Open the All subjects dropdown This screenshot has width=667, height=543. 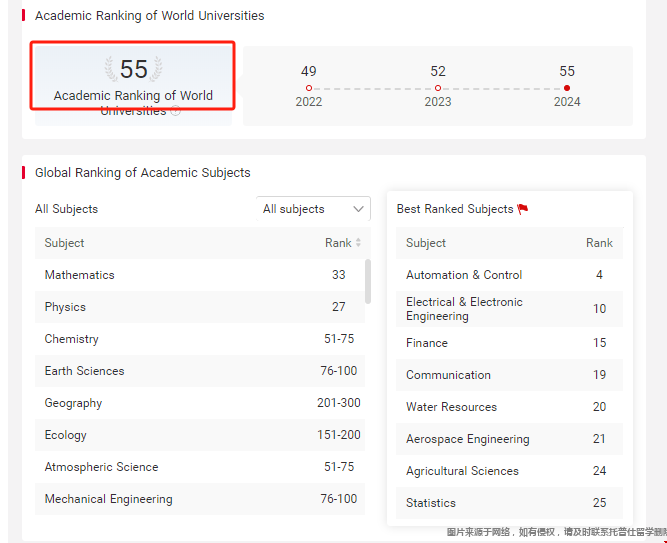[313, 209]
